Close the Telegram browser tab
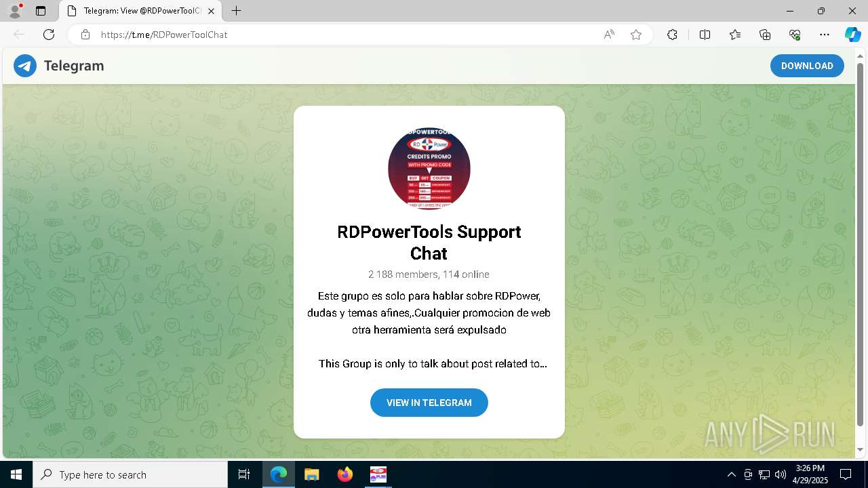This screenshot has height=488, width=868. coord(212,11)
